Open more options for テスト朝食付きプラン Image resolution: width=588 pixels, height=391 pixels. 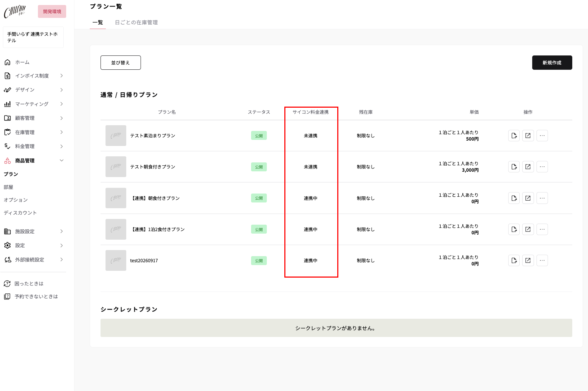point(542,167)
